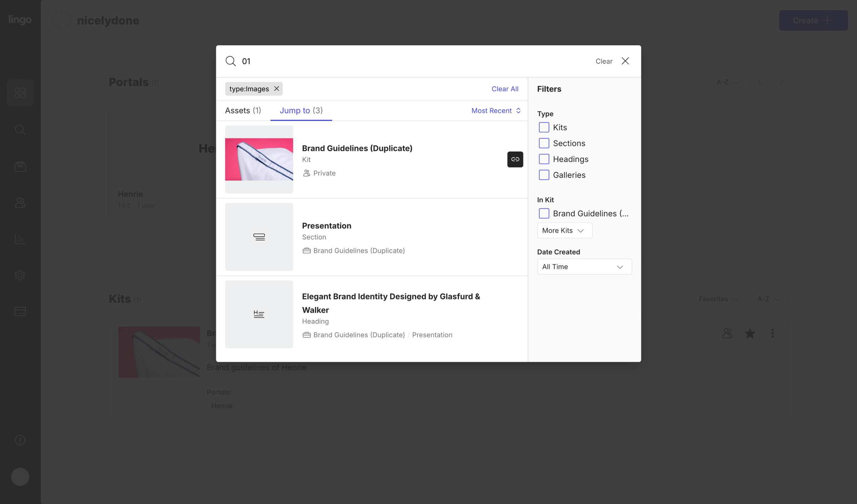Check the Sections type filter
The height and width of the screenshot is (504, 857).
tap(544, 143)
